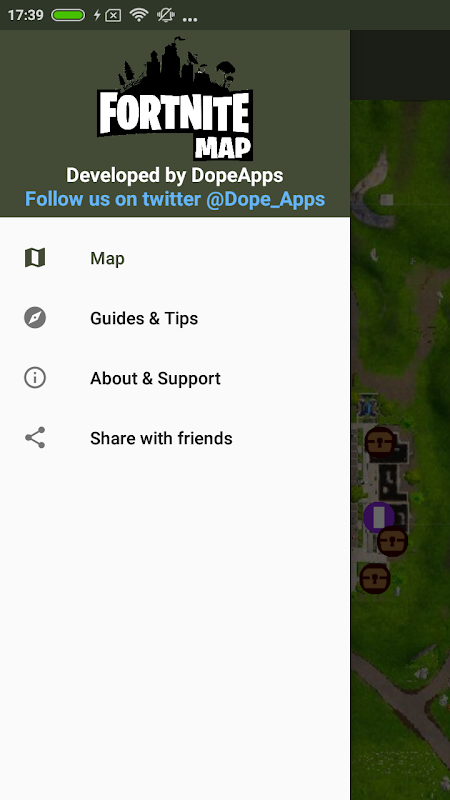Select the topmost treasure chest marker
450x800 pixels.
coord(380,442)
